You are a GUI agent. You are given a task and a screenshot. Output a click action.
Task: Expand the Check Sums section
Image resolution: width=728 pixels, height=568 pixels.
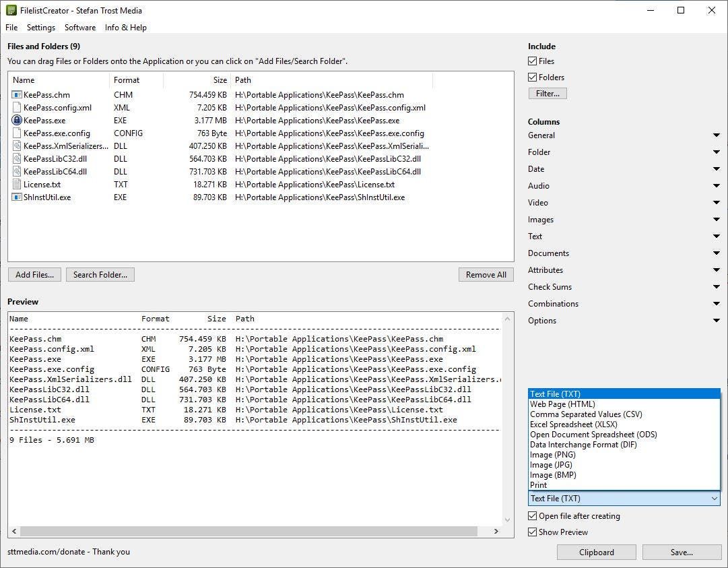point(717,287)
